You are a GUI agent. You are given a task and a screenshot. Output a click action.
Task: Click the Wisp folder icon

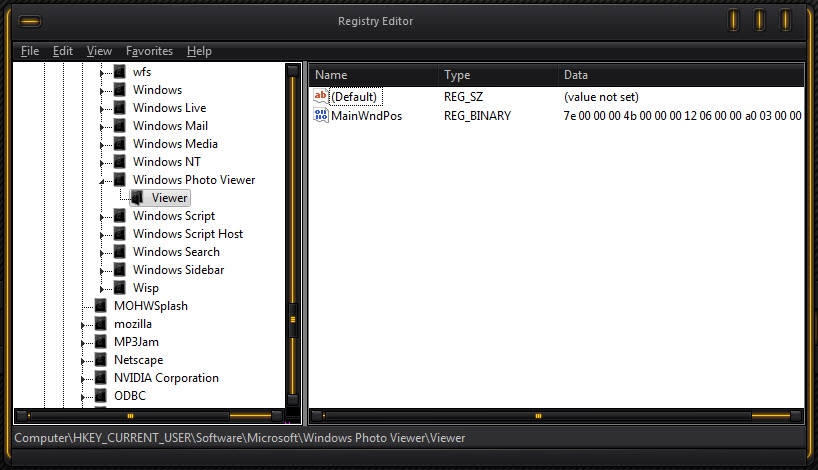click(119, 288)
